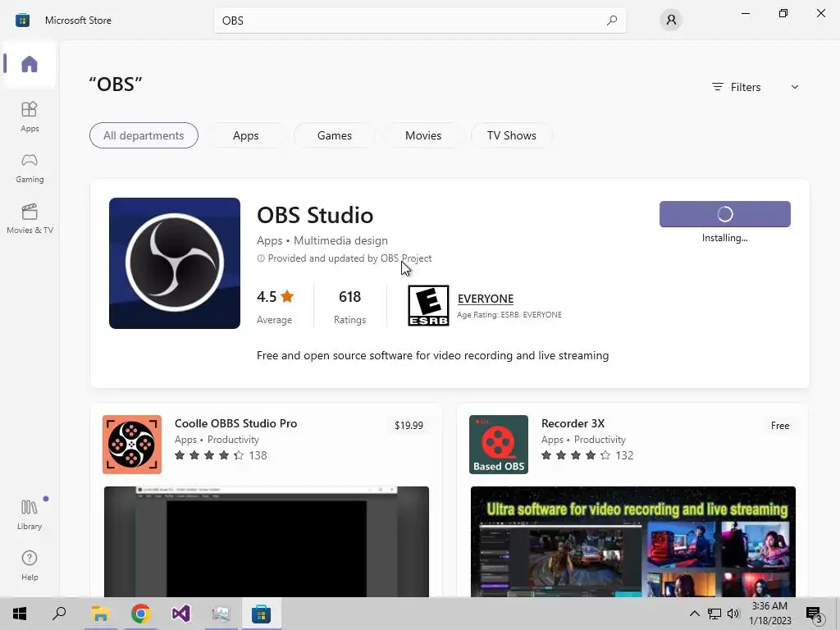This screenshot has height=630, width=840.
Task: Click the Microsoft Store logo in title bar
Action: pos(22,21)
